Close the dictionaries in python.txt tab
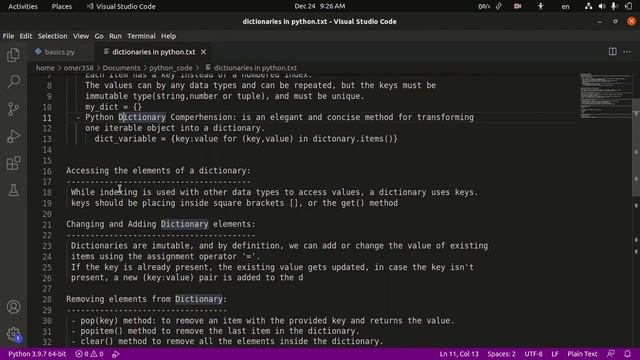Image resolution: width=640 pixels, height=360 pixels. click(203, 52)
